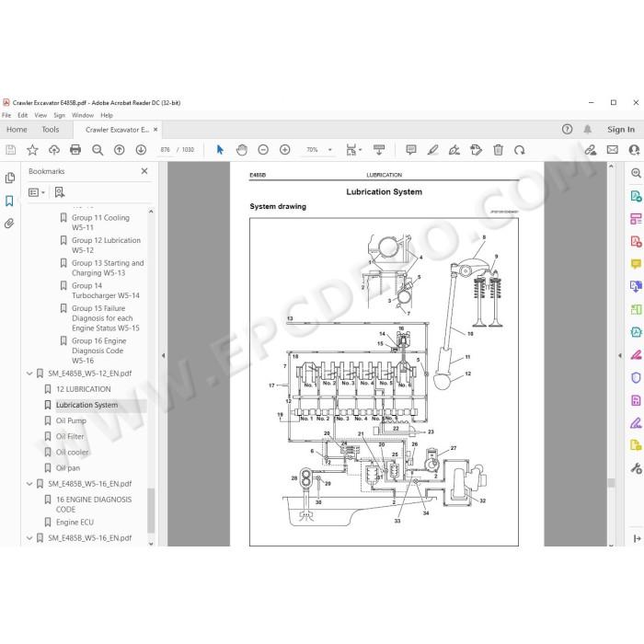
Task: Open the View menu
Action: coord(40,115)
